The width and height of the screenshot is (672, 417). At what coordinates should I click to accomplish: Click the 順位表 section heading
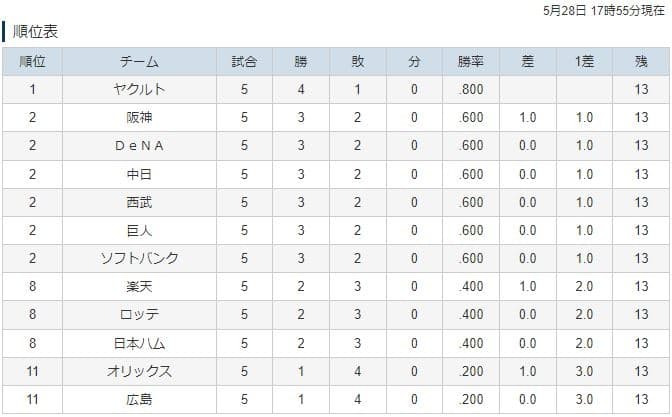[35, 32]
